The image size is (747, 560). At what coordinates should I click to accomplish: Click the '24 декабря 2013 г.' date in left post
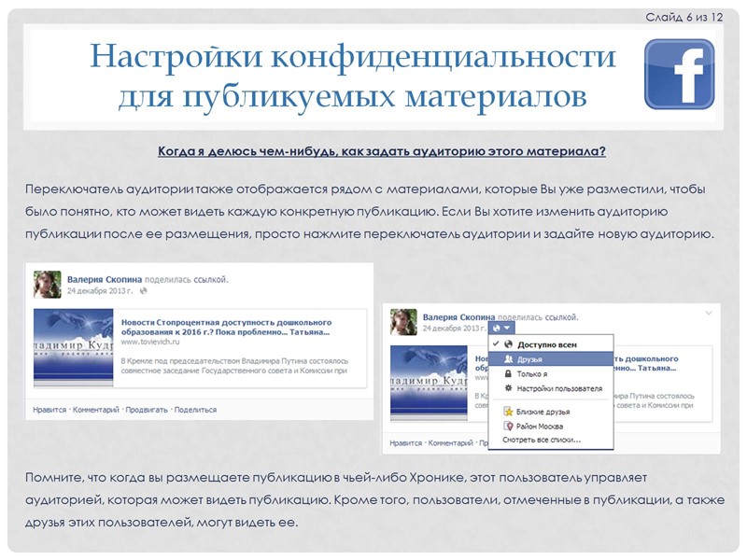pyautogui.click(x=100, y=291)
